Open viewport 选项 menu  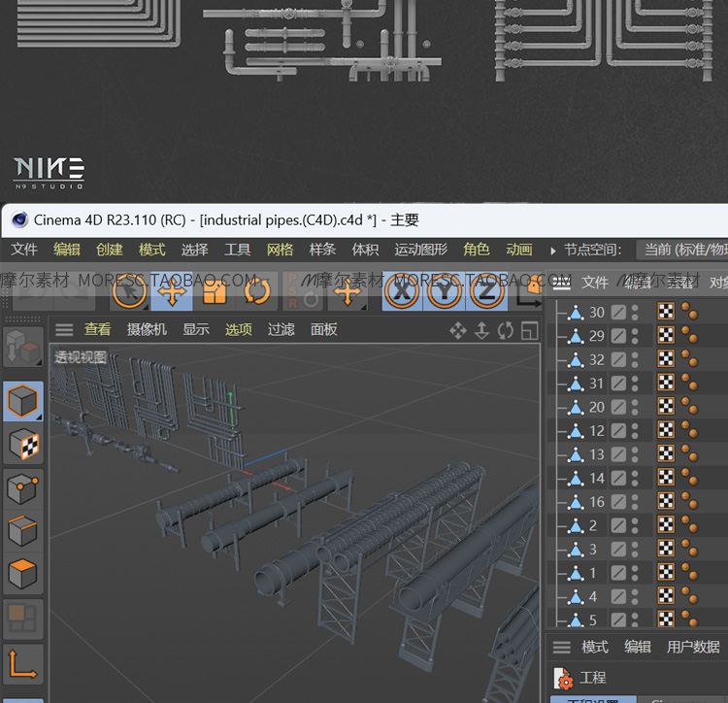[239, 330]
